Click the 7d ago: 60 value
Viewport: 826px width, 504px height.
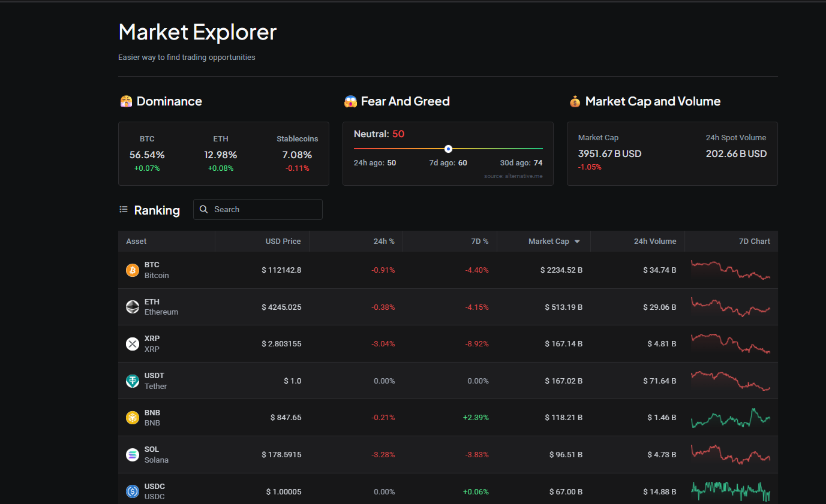tap(448, 163)
